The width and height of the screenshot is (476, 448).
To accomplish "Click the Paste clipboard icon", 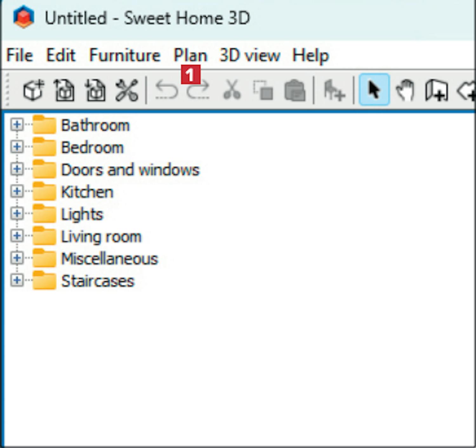I will 295,90.
